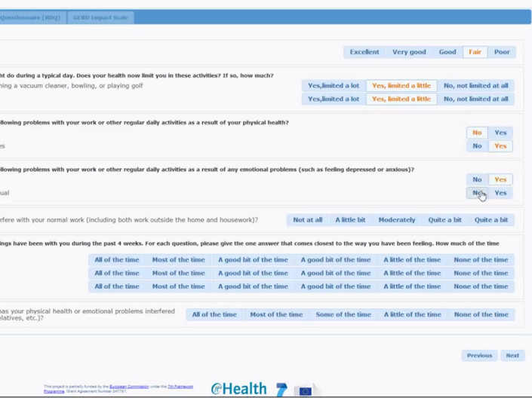Image resolution: width=532 pixels, height=398 pixels.
Task: Choose 'All of the time' in first feelings row
Action: pyautogui.click(x=117, y=260)
